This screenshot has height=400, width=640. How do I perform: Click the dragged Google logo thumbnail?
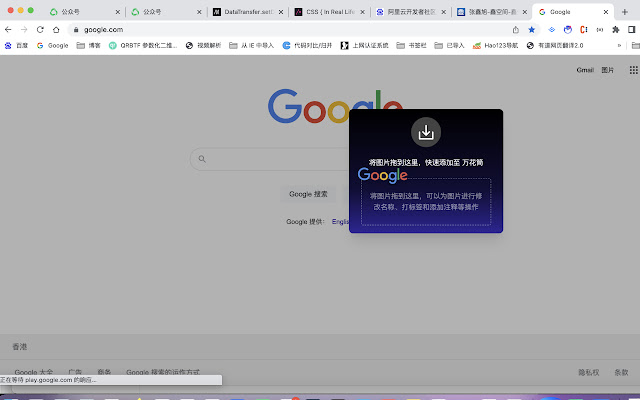click(x=382, y=175)
